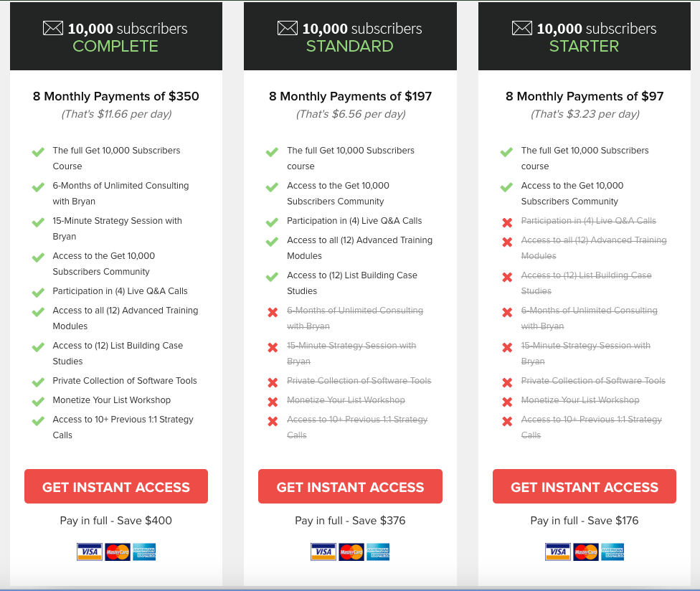The height and width of the screenshot is (591, 700).
Task: Click the red X beside STARTER Participation in Live Q&A Calls
Action: (507, 222)
